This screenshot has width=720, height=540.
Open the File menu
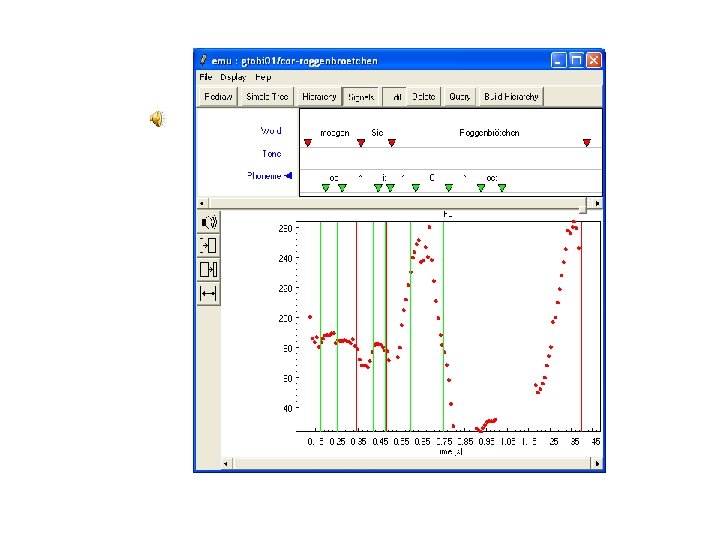pos(206,77)
